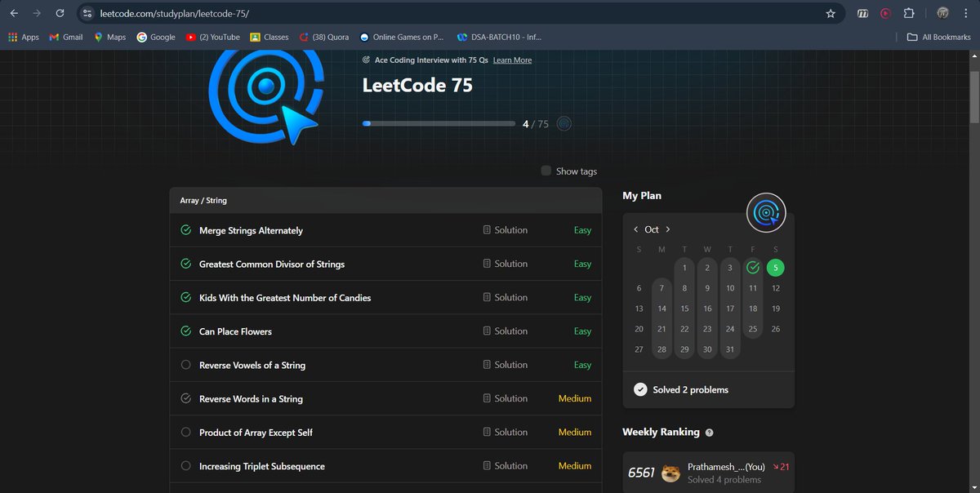Open the DSA-BATCH10 bookmark
Image resolution: width=980 pixels, height=493 pixels.
point(500,37)
